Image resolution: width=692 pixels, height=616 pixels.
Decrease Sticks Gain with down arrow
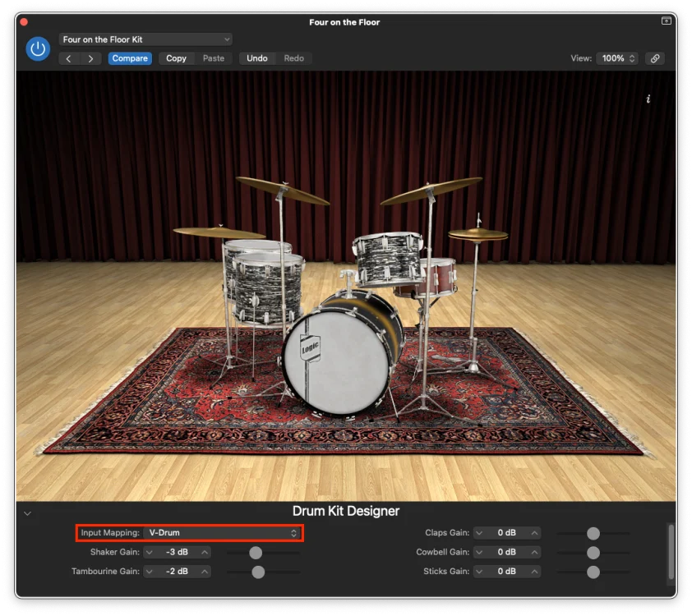[x=479, y=572]
